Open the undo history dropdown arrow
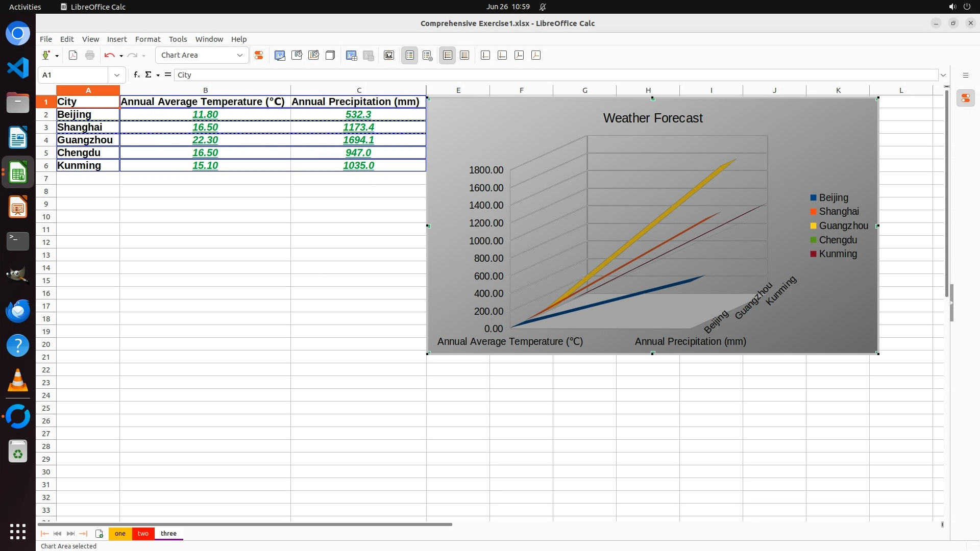 [121, 56]
